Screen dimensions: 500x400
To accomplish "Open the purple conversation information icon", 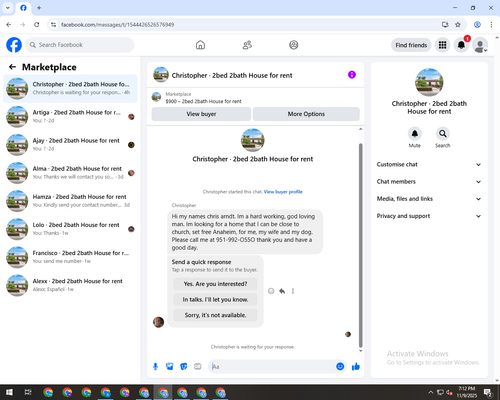I will point(352,75).
